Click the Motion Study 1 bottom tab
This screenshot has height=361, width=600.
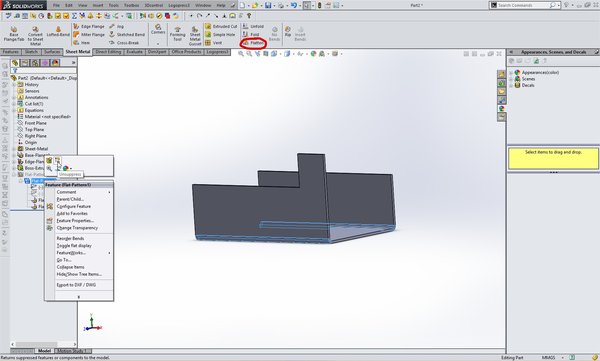pos(73,351)
